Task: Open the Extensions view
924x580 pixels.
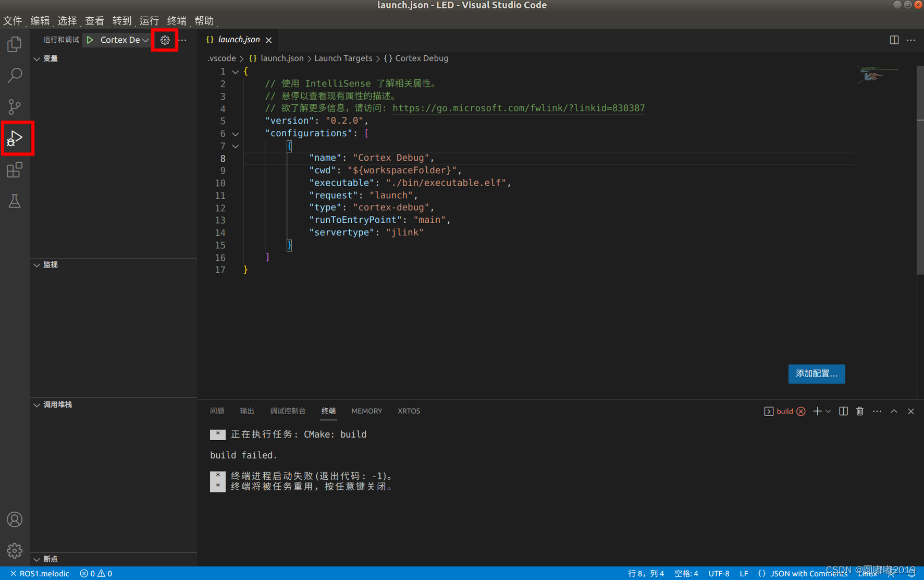Action: click(14, 170)
